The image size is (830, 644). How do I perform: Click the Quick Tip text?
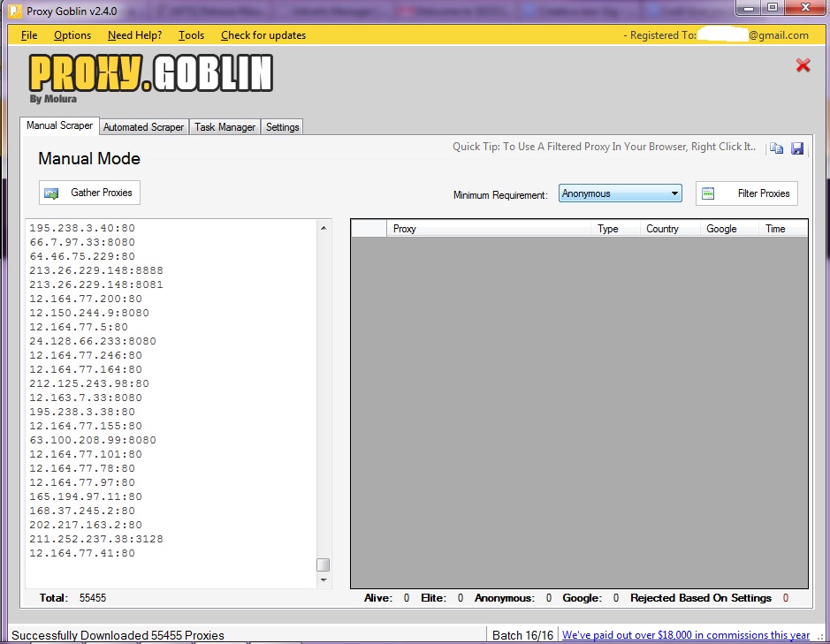(x=604, y=147)
